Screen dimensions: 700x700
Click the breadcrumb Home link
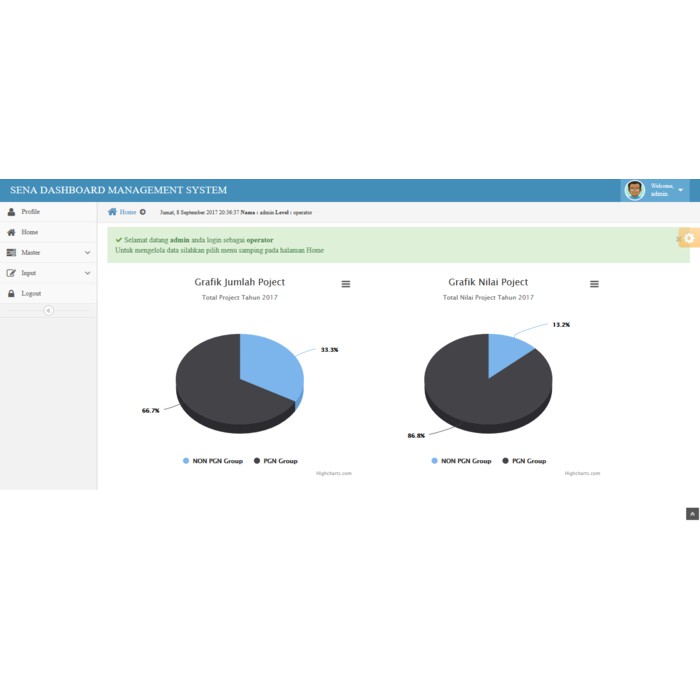128,212
